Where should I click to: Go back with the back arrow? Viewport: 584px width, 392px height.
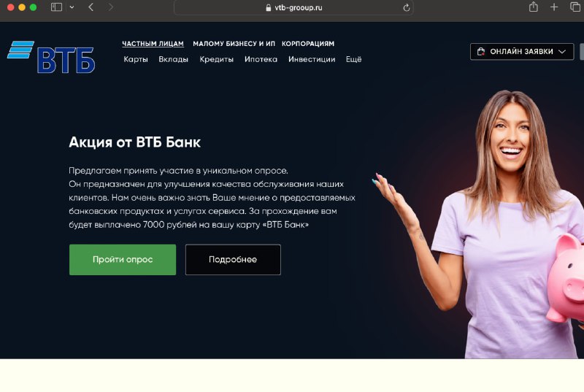pos(91,7)
